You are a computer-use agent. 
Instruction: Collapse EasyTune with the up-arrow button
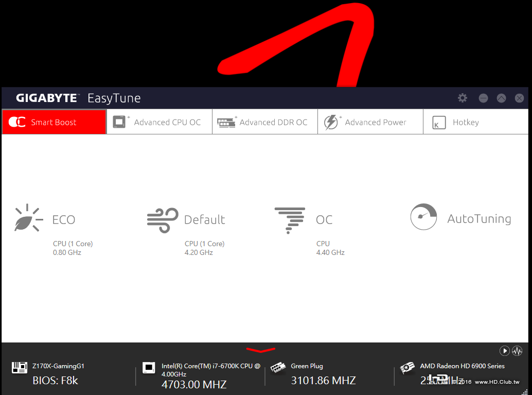pos(501,98)
